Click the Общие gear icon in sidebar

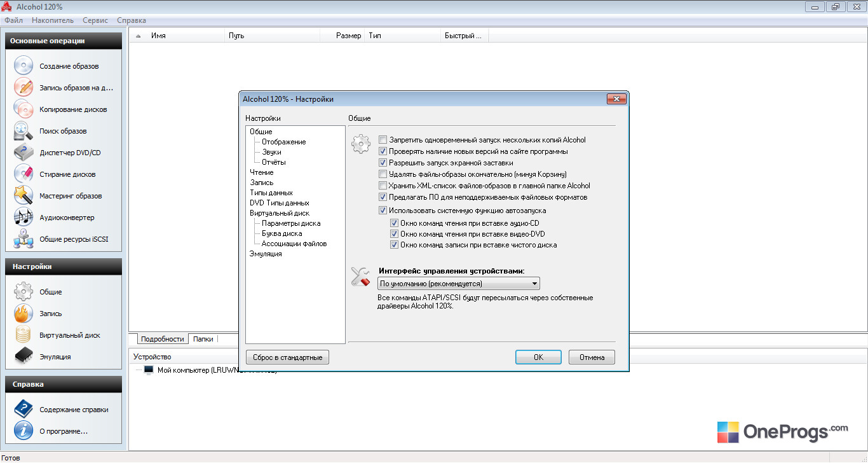click(24, 292)
